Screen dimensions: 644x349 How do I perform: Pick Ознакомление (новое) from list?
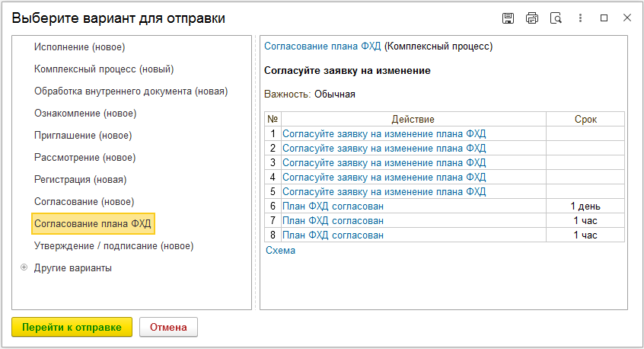85,114
